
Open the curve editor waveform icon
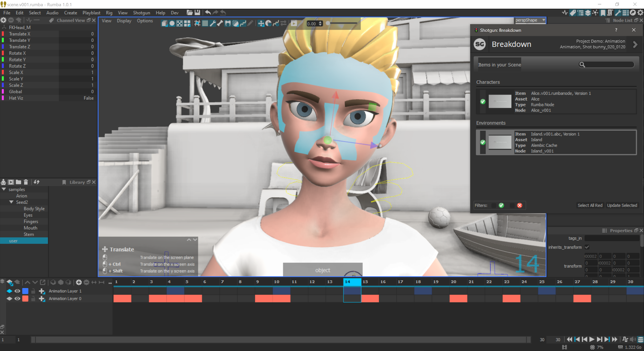coord(565,13)
